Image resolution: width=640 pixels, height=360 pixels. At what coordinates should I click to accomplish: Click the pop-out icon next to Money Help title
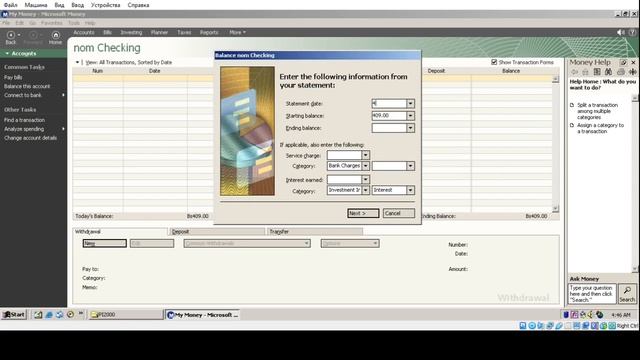click(623, 62)
